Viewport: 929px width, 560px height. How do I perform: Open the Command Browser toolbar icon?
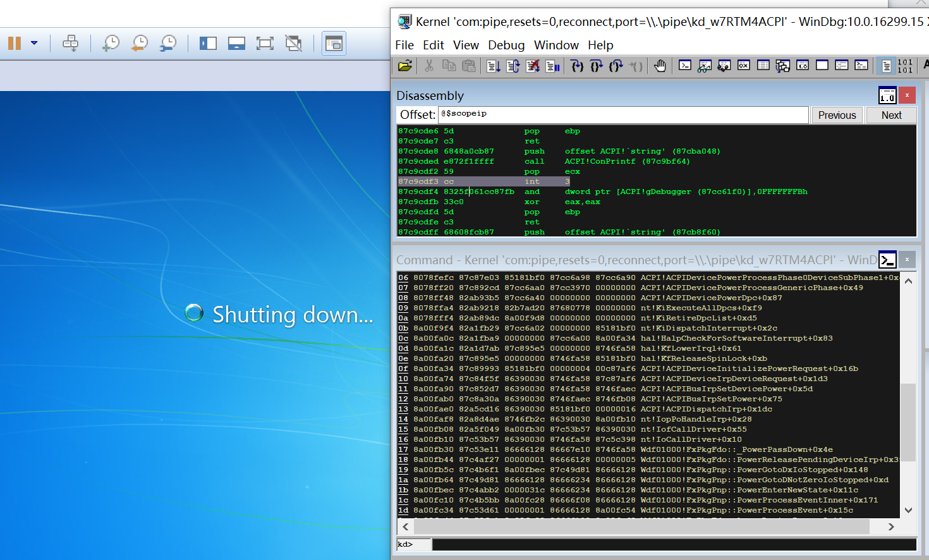pyautogui.click(x=861, y=65)
